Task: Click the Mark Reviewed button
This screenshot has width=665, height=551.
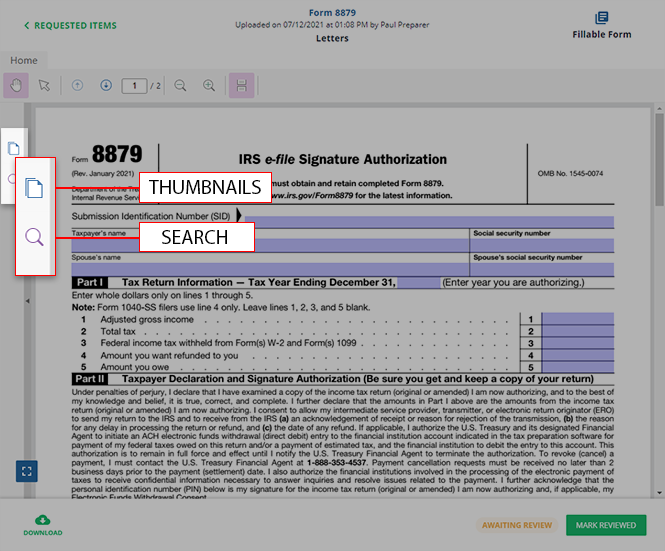Action: click(x=605, y=525)
